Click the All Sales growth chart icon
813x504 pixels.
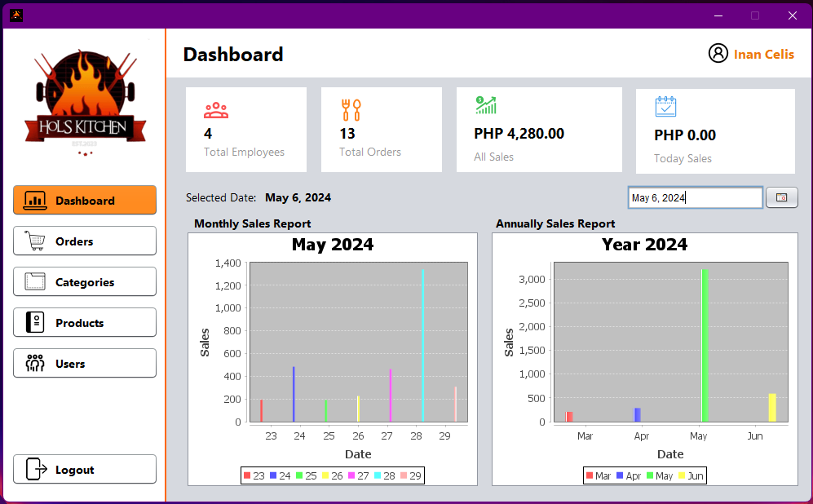(x=486, y=105)
